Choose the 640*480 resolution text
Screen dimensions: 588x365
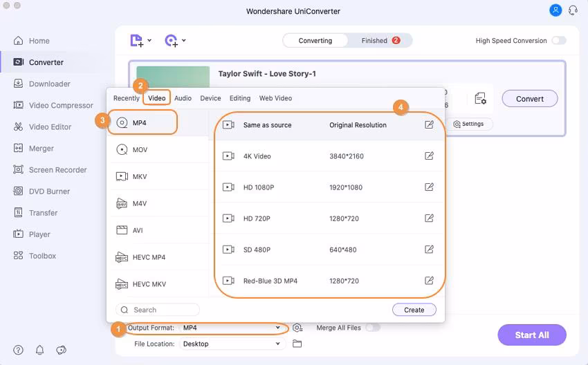[342, 250]
